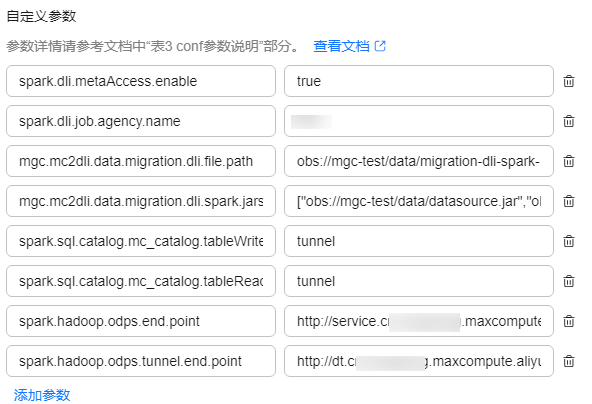Delete the spark.dli.job.agency.name parameter row
Viewport: 592px width, 404px height.
pyautogui.click(x=569, y=121)
